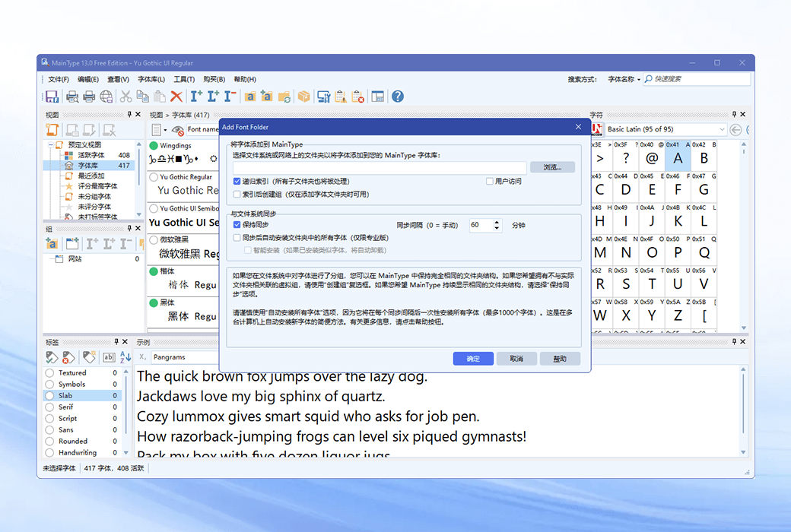Open the 工具(T) menu
Viewport: 791px width, 532px height.
(184, 79)
